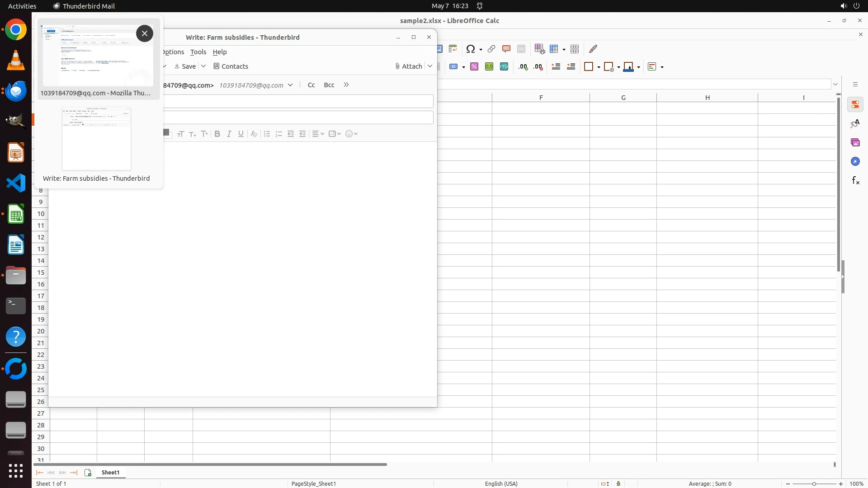Viewport: 868px width, 488px height.
Task: Add a Bcc field to the message
Action: coord(329,85)
